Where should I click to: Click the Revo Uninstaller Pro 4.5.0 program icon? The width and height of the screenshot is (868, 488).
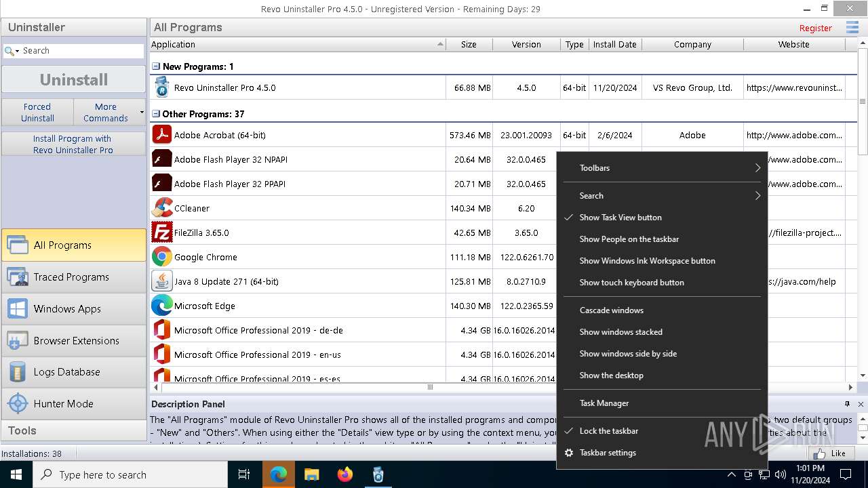pyautogui.click(x=161, y=87)
